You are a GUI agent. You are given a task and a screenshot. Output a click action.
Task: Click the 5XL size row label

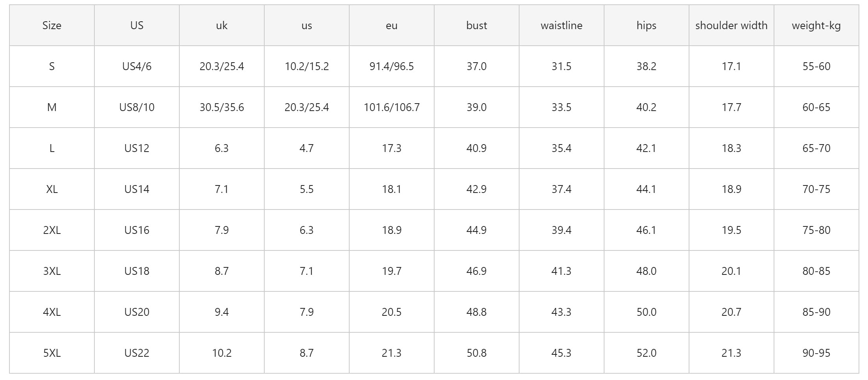pyautogui.click(x=52, y=353)
